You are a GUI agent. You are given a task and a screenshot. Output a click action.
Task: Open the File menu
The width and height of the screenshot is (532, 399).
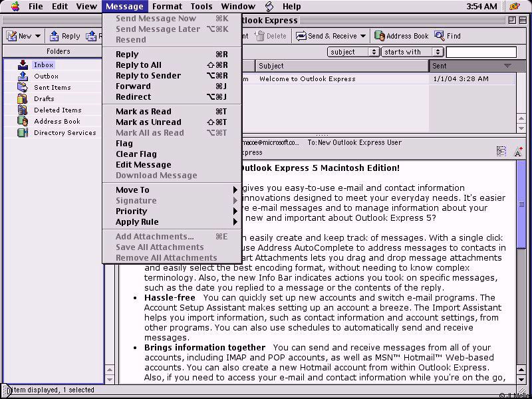(36, 6)
